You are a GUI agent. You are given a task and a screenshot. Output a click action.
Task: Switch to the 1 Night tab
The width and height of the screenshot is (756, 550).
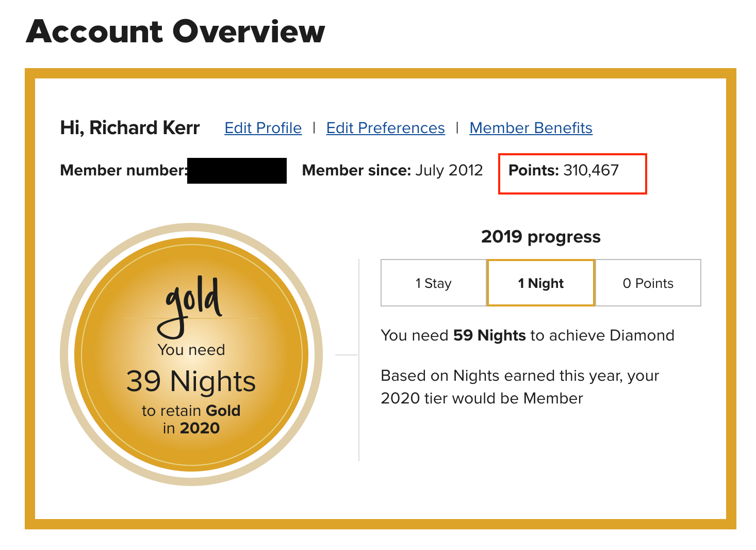pos(540,283)
